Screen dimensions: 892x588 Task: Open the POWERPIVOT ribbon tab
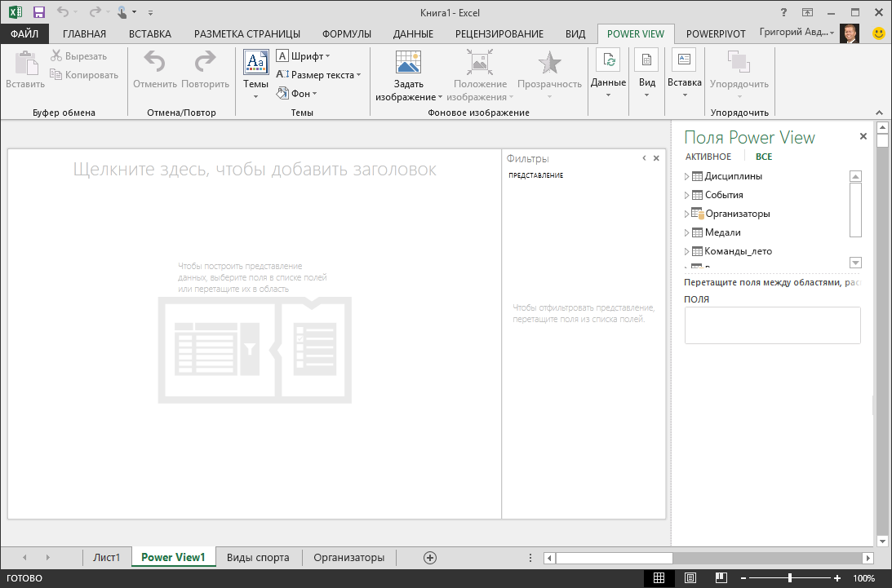tap(716, 34)
